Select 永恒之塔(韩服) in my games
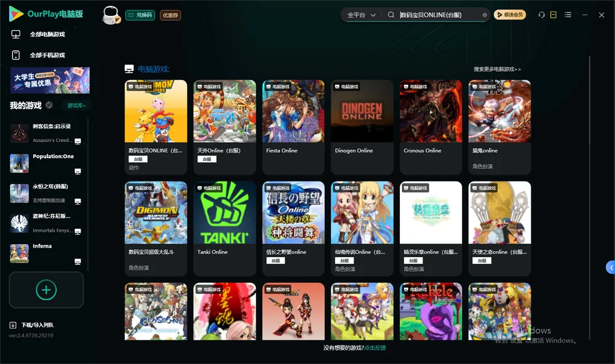 (46, 193)
